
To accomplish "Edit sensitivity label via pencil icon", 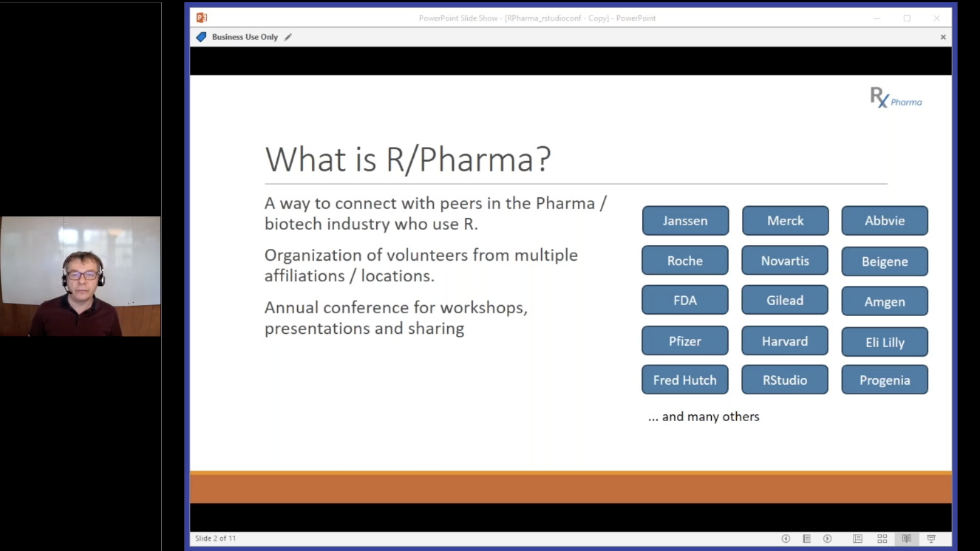I will [x=288, y=36].
